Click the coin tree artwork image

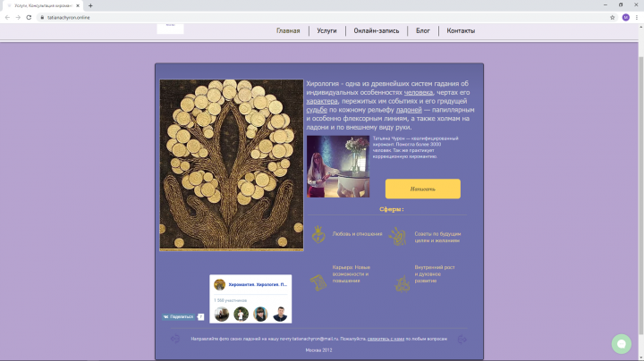tap(232, 165)
